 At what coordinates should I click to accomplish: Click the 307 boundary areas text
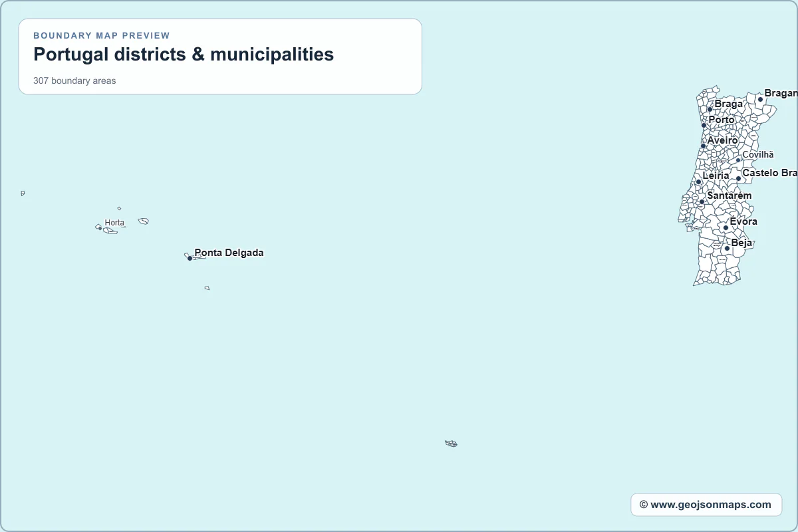(x=74, y=81)
